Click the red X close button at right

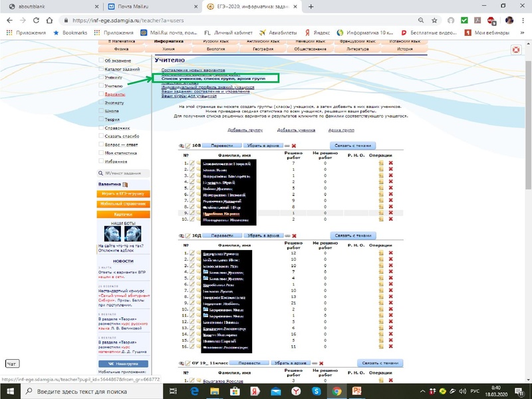[x=515, y=50]
